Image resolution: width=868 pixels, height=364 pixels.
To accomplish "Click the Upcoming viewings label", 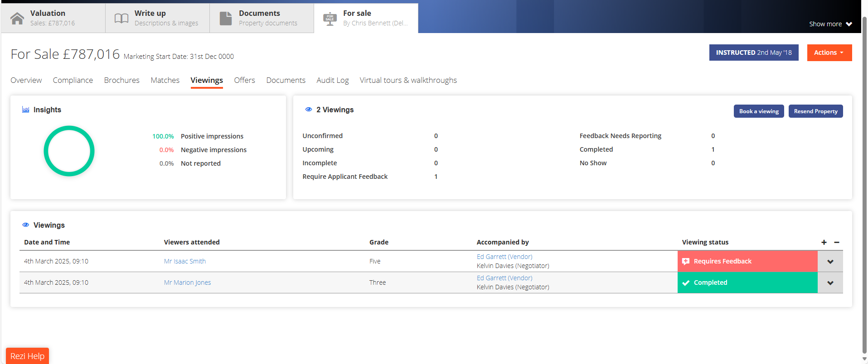I will pos(318,149).
